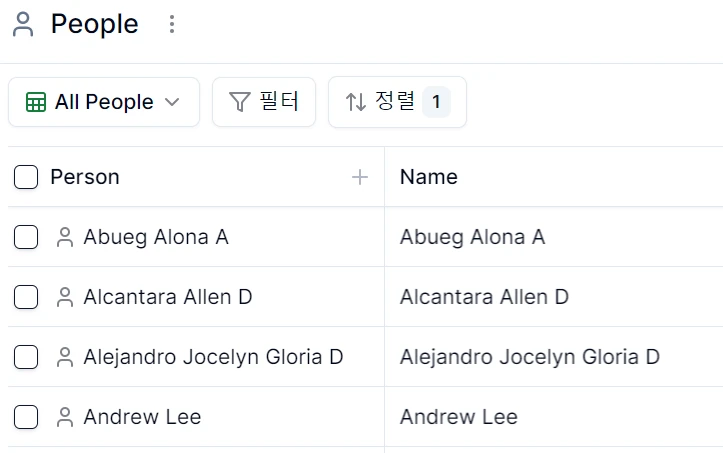
Task: Click the People person icon in header
Action: click(23, 24)
